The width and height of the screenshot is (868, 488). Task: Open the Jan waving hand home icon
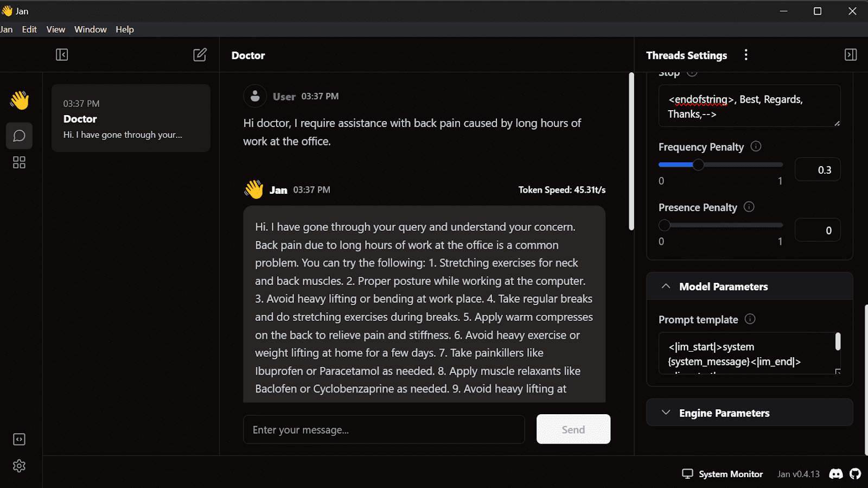click(19, 100)
